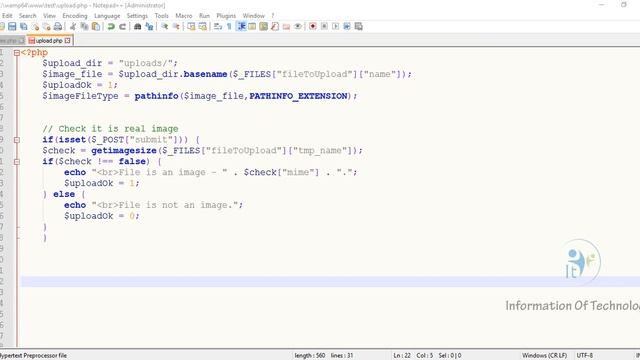Open the Replace toolbar icon

pyautogui.click(x=149, y=27)
